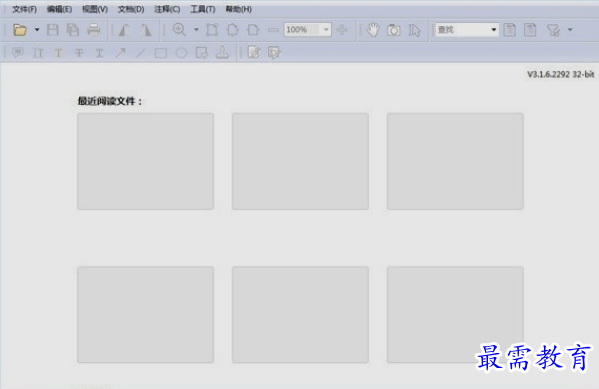
Task: Click the find-next page icon
Action: (x=530, y=29)
